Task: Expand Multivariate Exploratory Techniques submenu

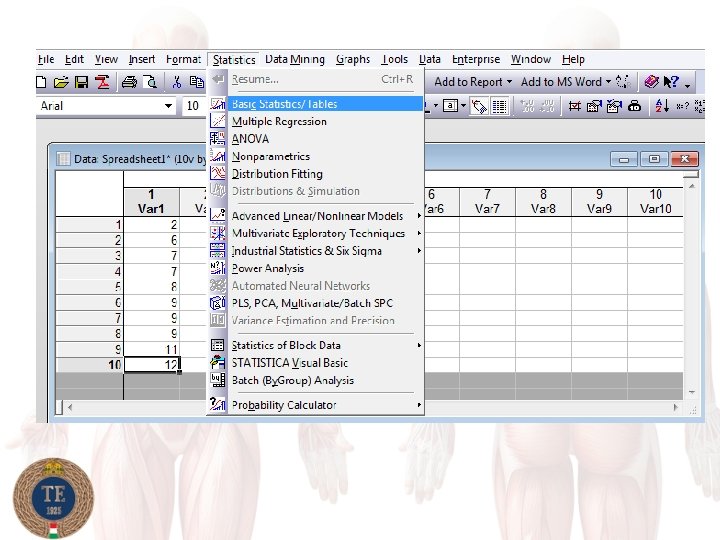Action: click(x=419, y=233)
